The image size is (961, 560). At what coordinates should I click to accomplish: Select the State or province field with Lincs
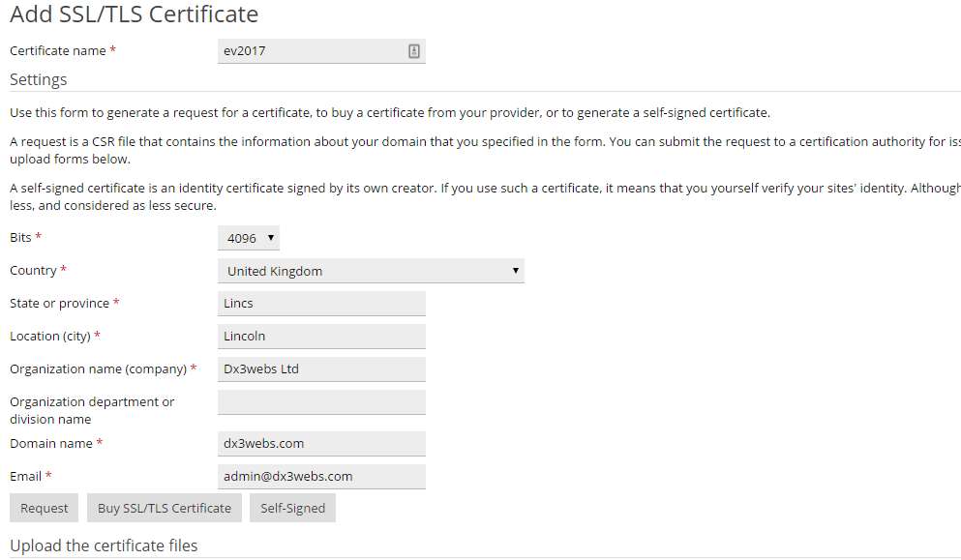pyautogui.click(x=321, y=304)
